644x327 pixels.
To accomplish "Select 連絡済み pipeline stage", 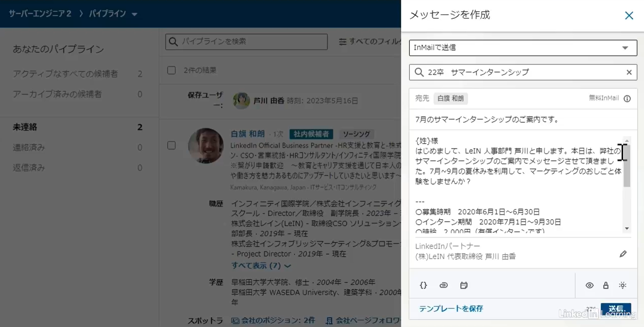I will pos(77,147).
